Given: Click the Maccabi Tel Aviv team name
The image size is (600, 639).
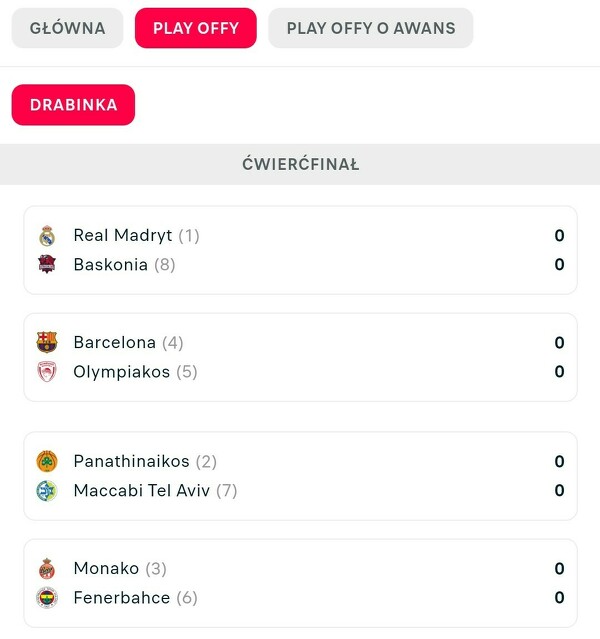Looking at the screenshot, I should [x=141, y=491].
